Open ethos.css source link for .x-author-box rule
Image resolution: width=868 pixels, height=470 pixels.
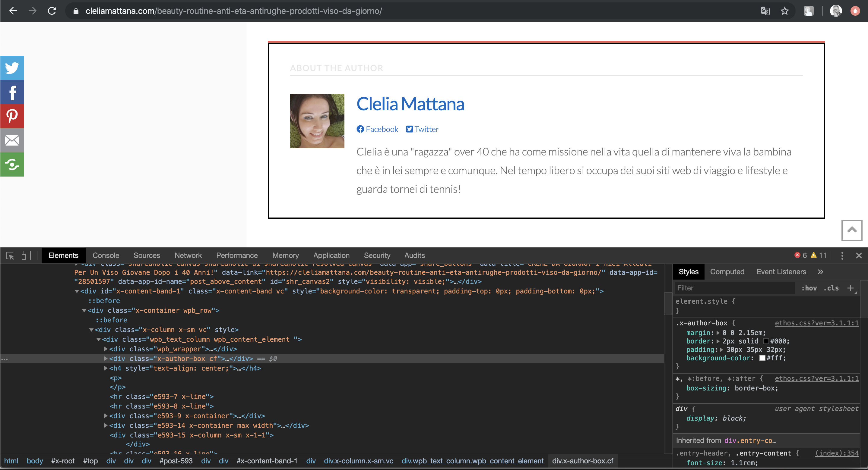(x=817, y=323)
